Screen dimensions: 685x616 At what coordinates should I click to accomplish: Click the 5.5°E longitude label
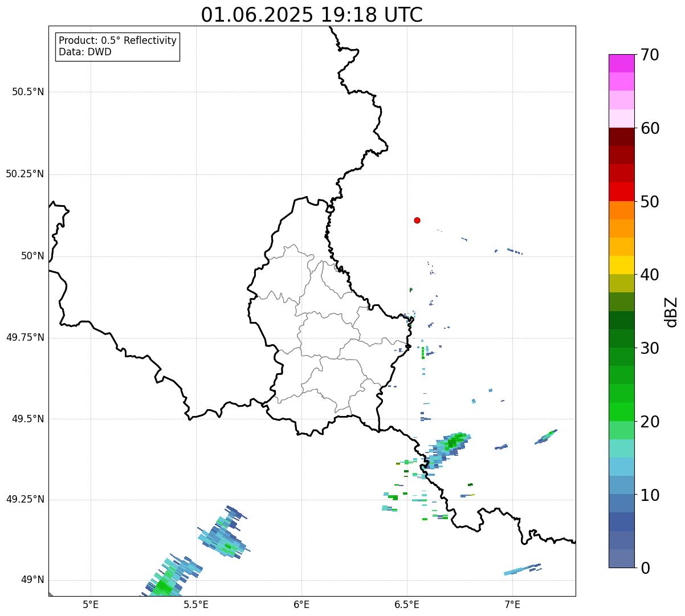point(196,604)
